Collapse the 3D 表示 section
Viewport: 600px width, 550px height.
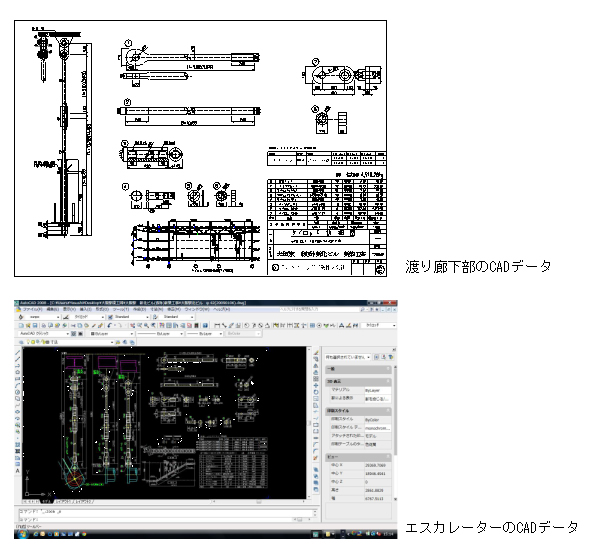point(388,381)
